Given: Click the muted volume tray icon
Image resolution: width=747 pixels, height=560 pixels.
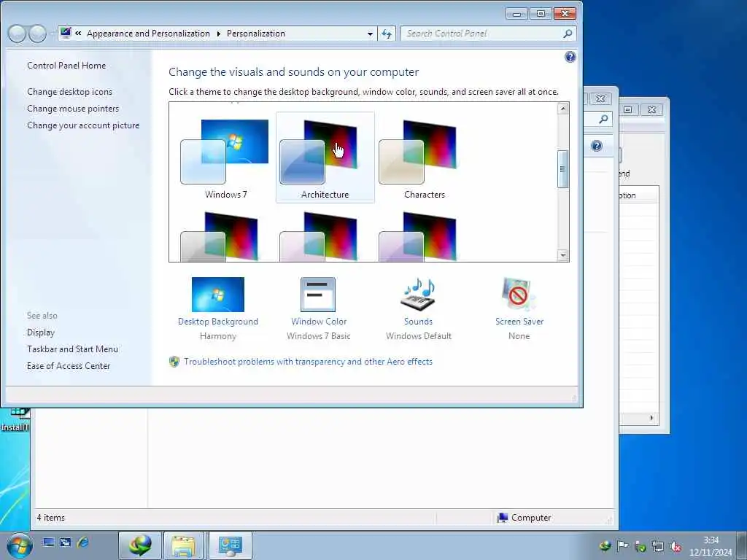Looking at the screenshot, I should coord(675,546).
